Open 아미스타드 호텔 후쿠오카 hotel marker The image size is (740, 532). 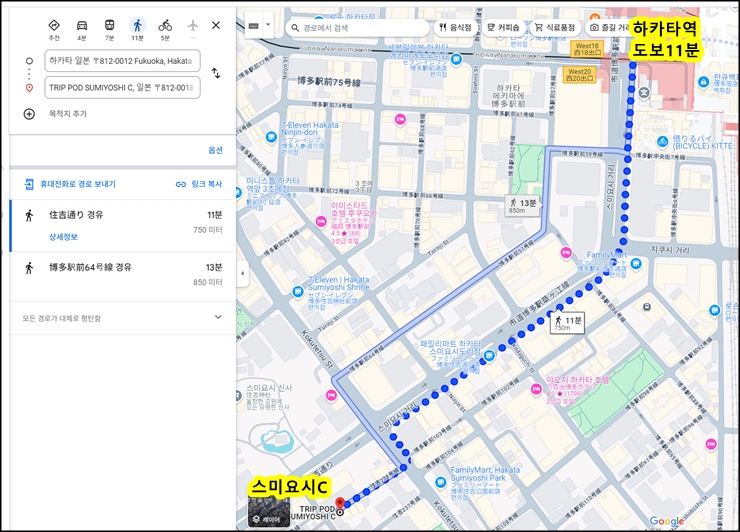pyautogui.click(x=321, y=221)
